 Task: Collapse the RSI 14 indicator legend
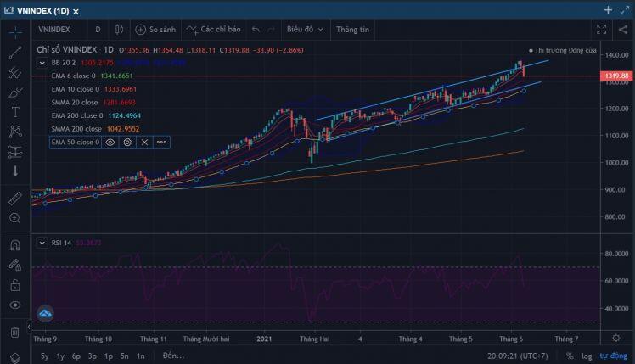[42, 243]
